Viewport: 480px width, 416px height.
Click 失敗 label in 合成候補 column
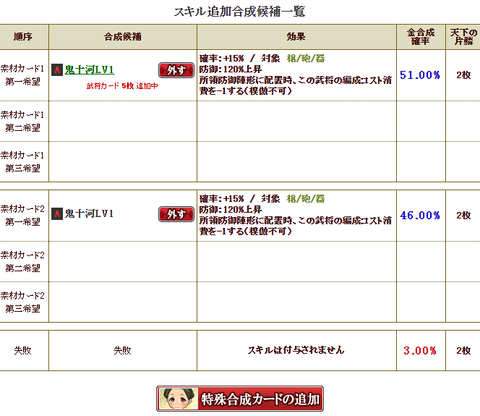123,350
